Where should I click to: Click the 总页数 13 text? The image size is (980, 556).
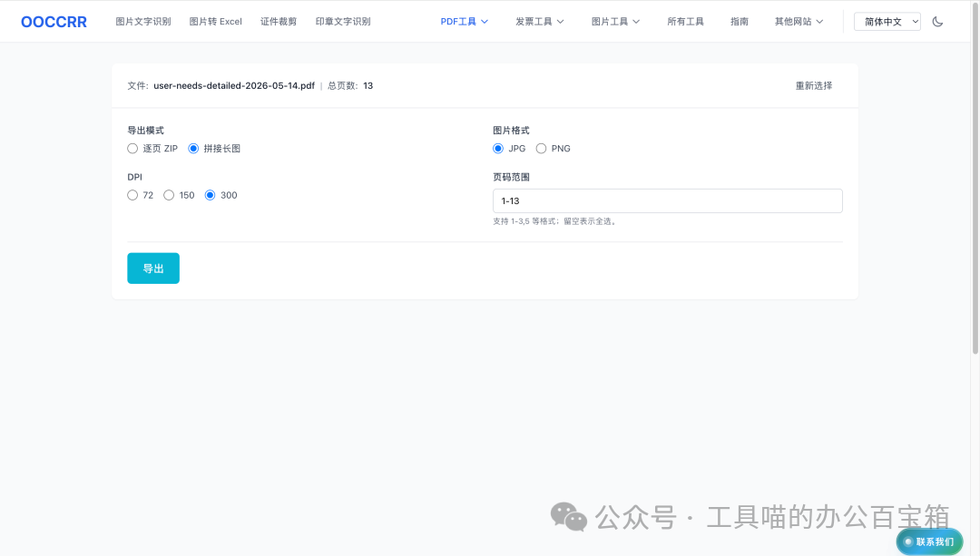pyautogui.click(x=350, y=85)
